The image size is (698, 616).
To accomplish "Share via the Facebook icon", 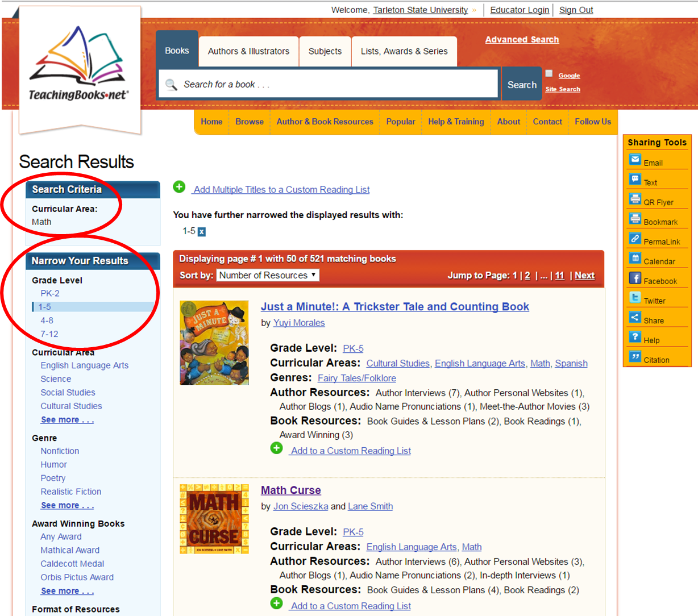I will click(635, 278).
